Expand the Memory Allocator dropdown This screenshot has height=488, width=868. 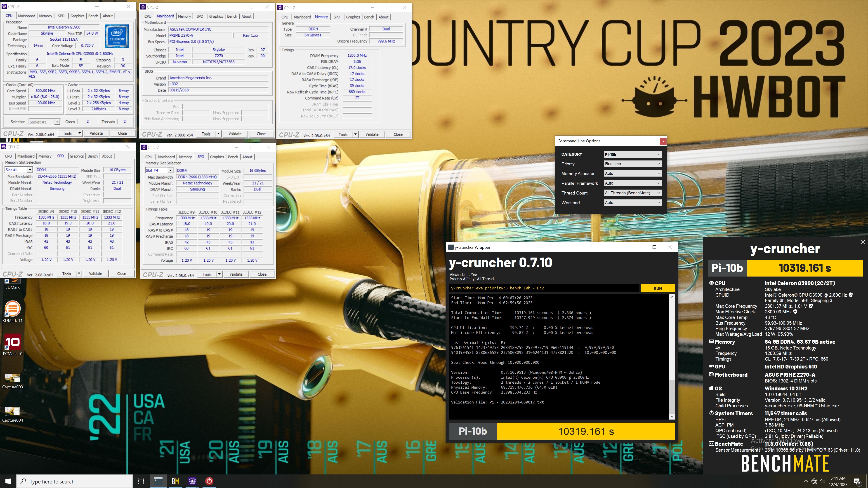[633, 174]
